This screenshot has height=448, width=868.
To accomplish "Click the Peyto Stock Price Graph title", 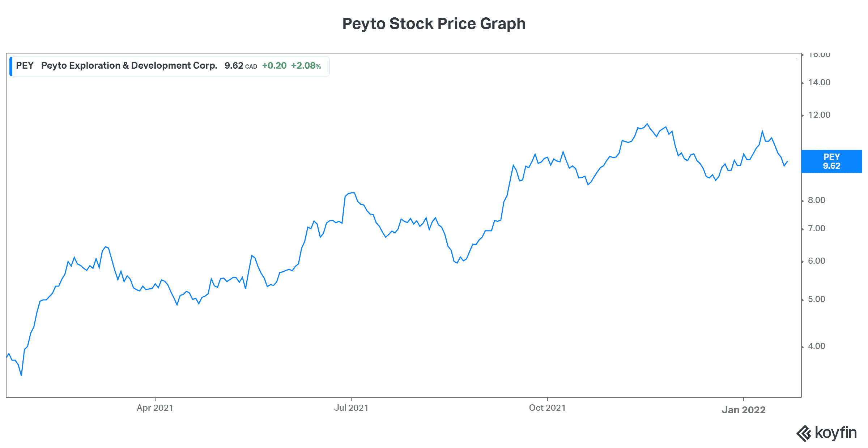I will (434, 24).
